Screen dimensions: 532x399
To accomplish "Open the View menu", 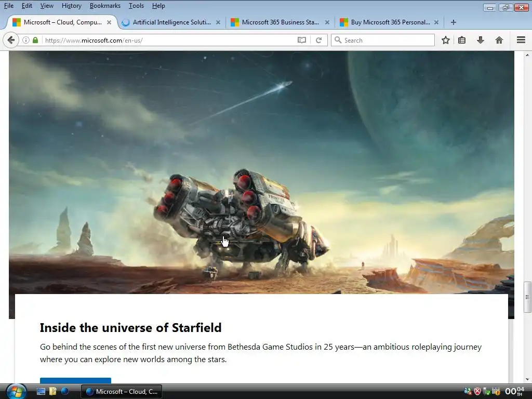I will tap(47, 6).
